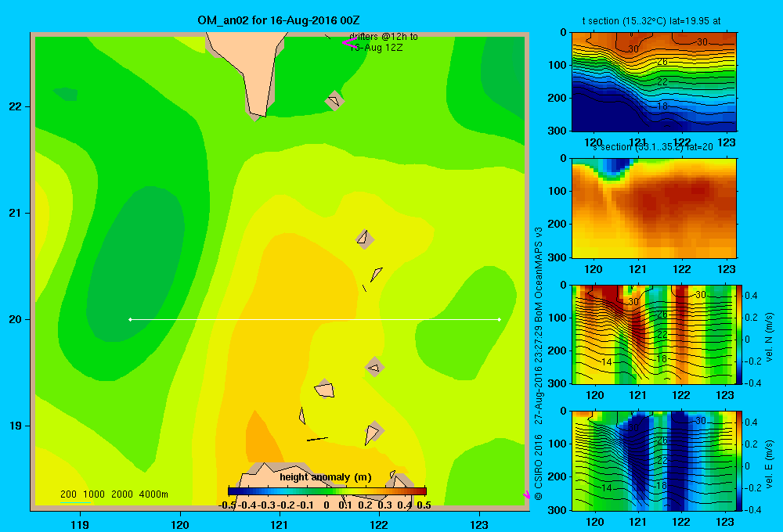Click the left endpoint of the white section line
Viewport: 783px width, 532px height.
point(130,319)
